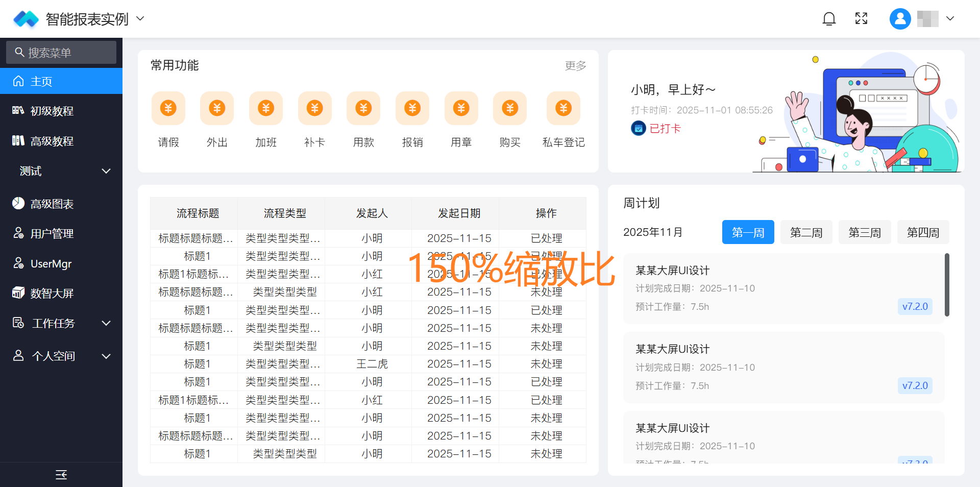This screenshot has width=980, height=487.
Task: Expand the 测试 sidebar menu
Action: (x=61, y=171)
